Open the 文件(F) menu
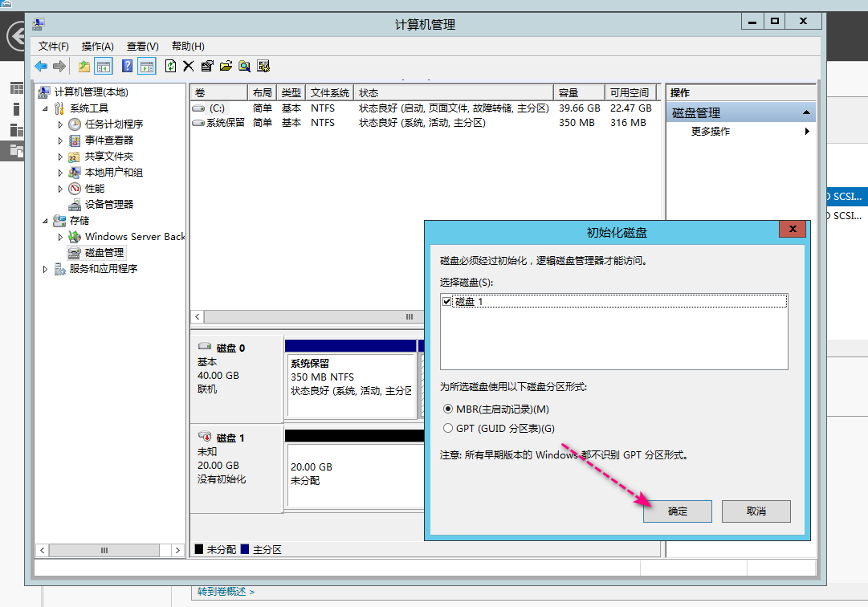This screenshot has width=868, height=607. click(53, 47)
